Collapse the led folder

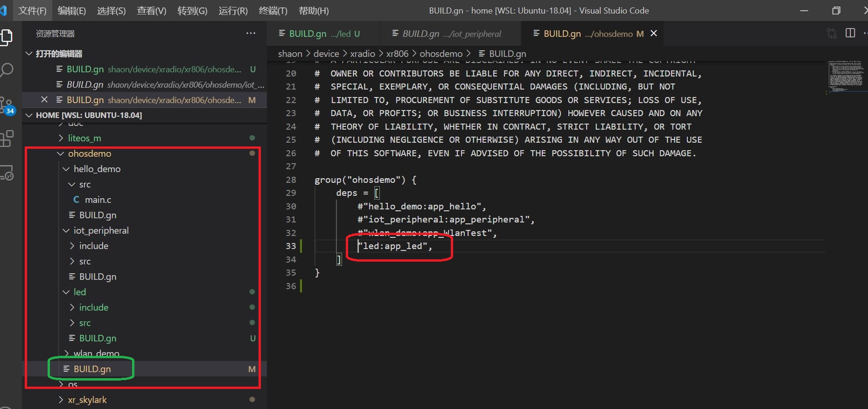pos(80,292)
